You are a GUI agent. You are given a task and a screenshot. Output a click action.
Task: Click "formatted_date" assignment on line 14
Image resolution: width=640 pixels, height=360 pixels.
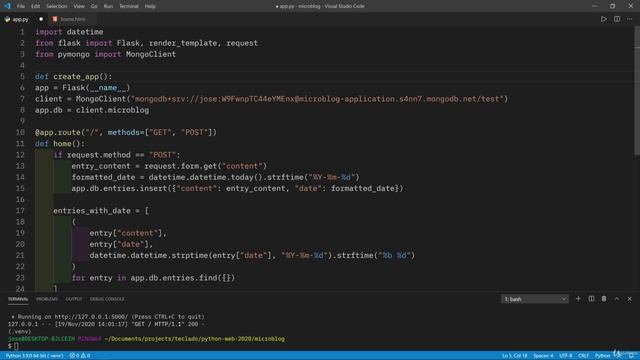pyautogui.click(x=103, y=177)
